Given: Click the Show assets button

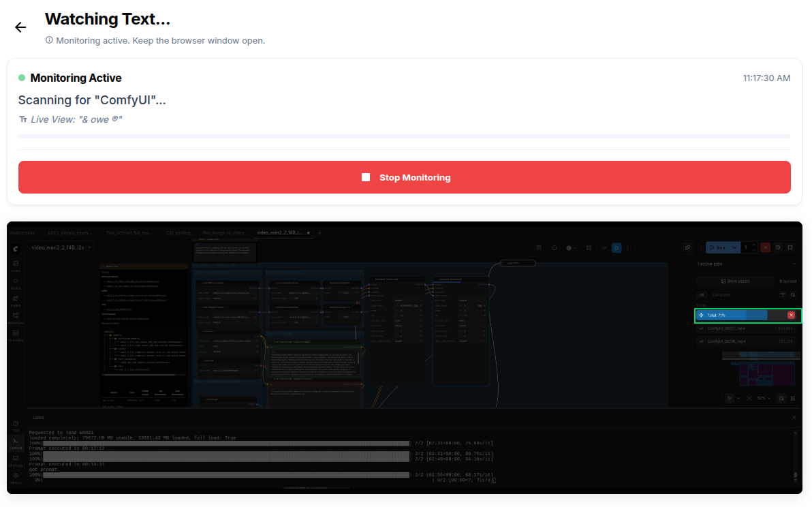Looking at the screenshot, I should [x=736, y=281].
